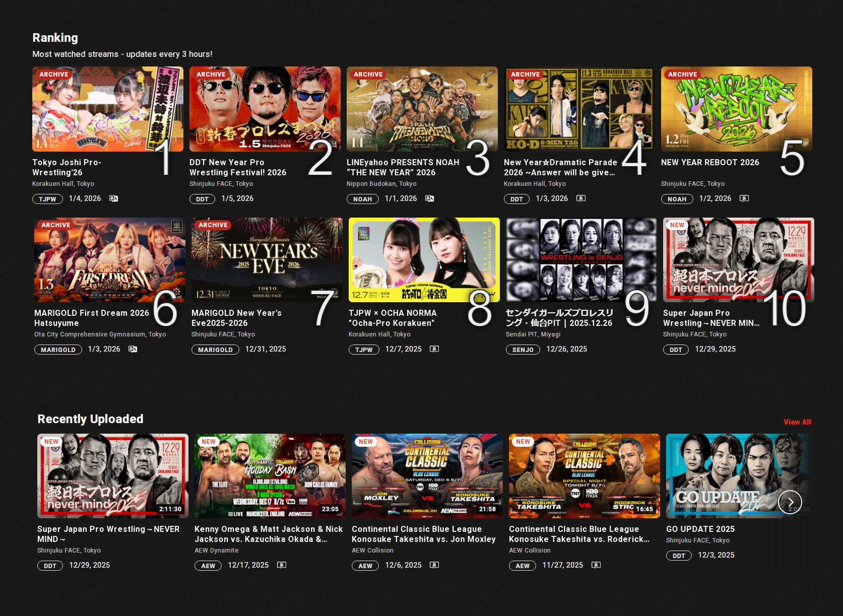
Task: Click the 'Ota City Comprehensive Gymnasium, Tokyo' venue text
Action: tap(100, 334)
